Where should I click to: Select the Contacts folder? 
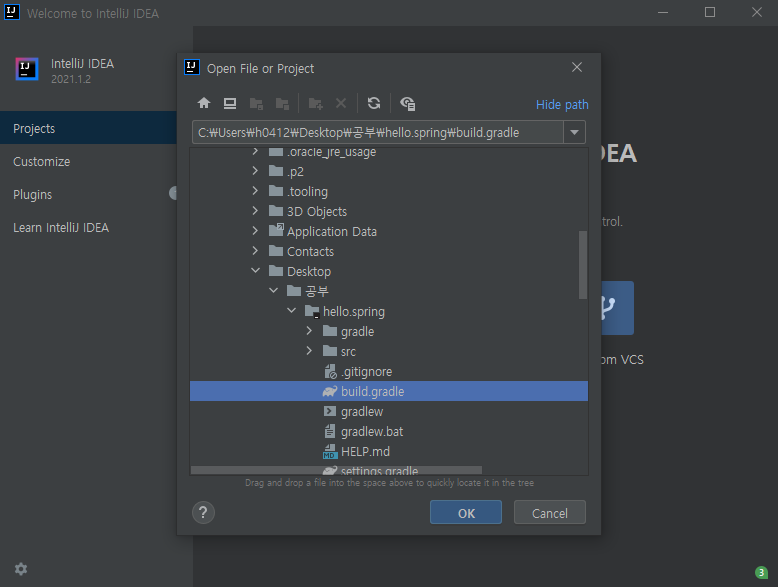click(x=310, y=252)
